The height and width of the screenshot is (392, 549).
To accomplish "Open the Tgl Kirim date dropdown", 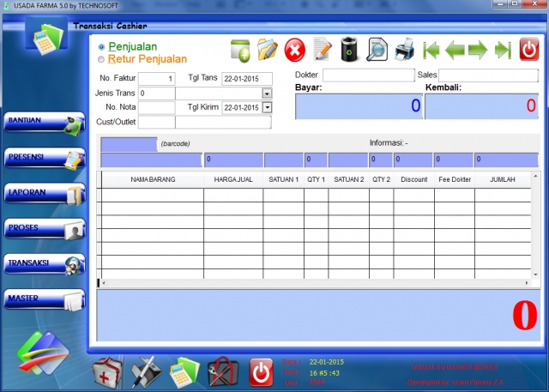I will (267, 107).
